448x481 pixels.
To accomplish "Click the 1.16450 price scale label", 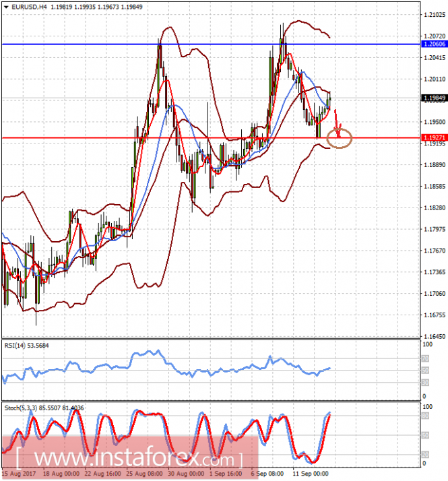I will 435,336.
